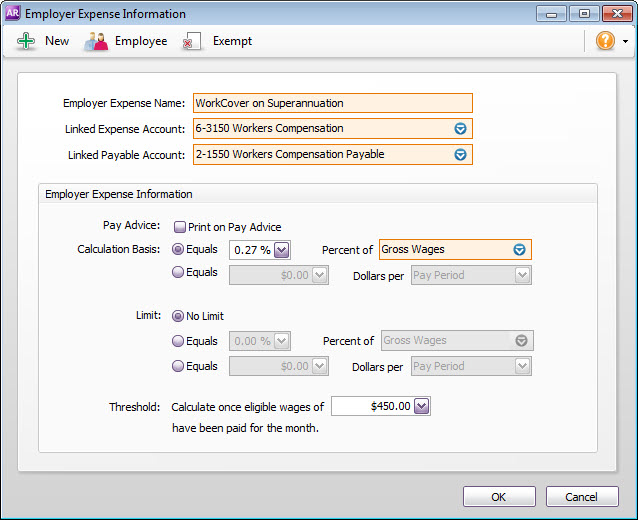Screen dimensions: 638x520
Task: Expand the Help button dropdown arrow
Action: click(x=625, y=42)
